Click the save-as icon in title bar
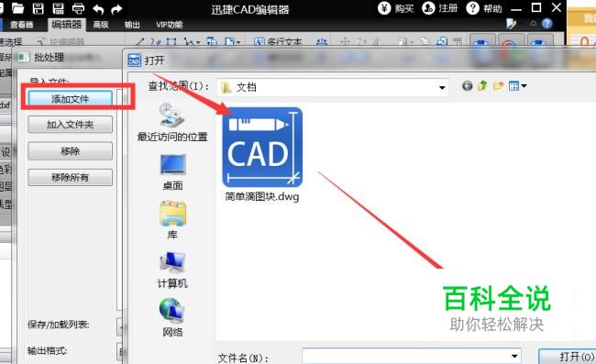The width and height of the screenshot is (596, 364). [x=58, y=8]
